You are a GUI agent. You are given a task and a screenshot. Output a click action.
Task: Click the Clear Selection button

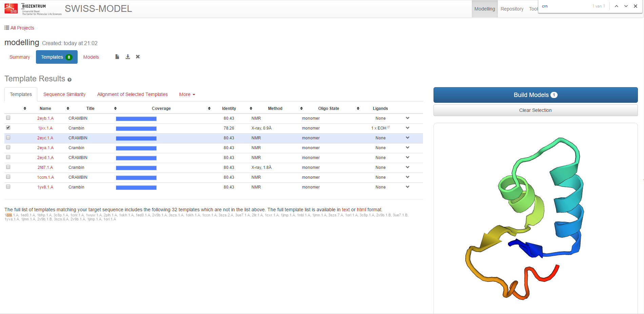click(x=536, y=110)
